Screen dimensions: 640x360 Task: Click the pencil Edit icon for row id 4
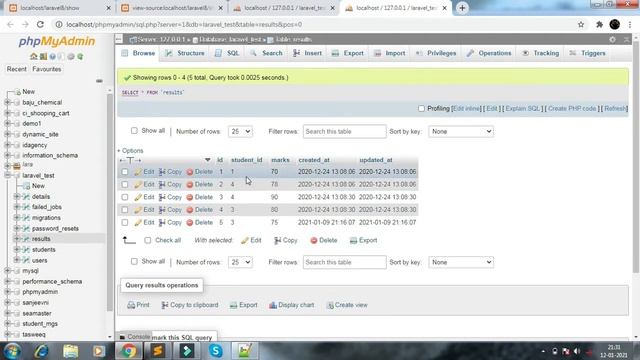tap(138, 210)
